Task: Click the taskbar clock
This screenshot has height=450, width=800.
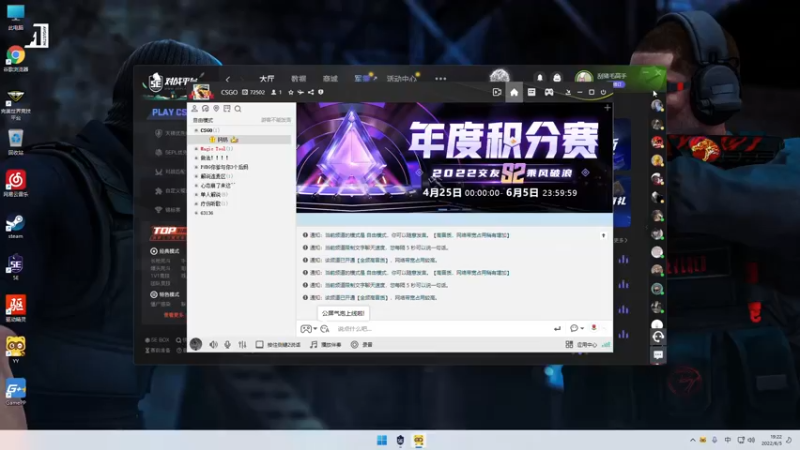Action: tap(771, 440)
